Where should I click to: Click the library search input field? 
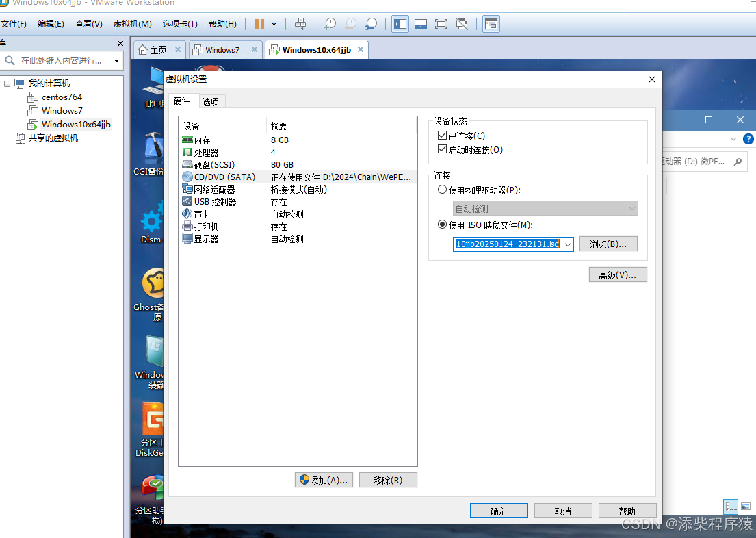[62, 61]
